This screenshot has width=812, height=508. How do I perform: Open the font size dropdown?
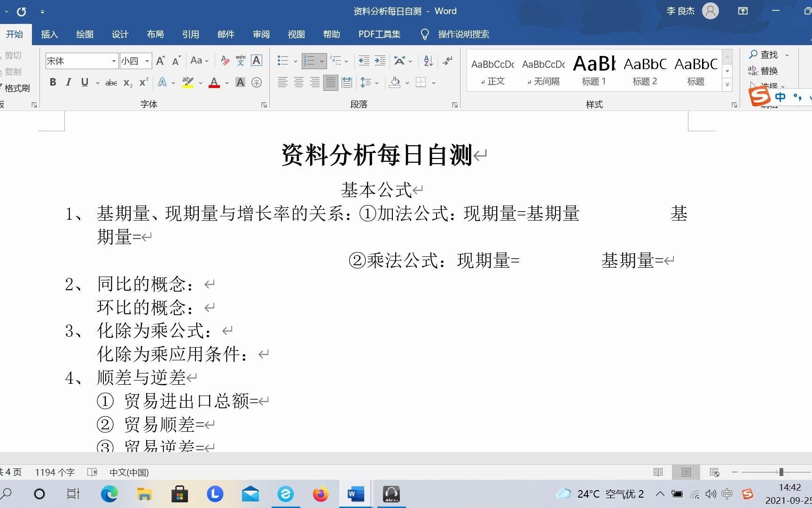pos(147,61)
